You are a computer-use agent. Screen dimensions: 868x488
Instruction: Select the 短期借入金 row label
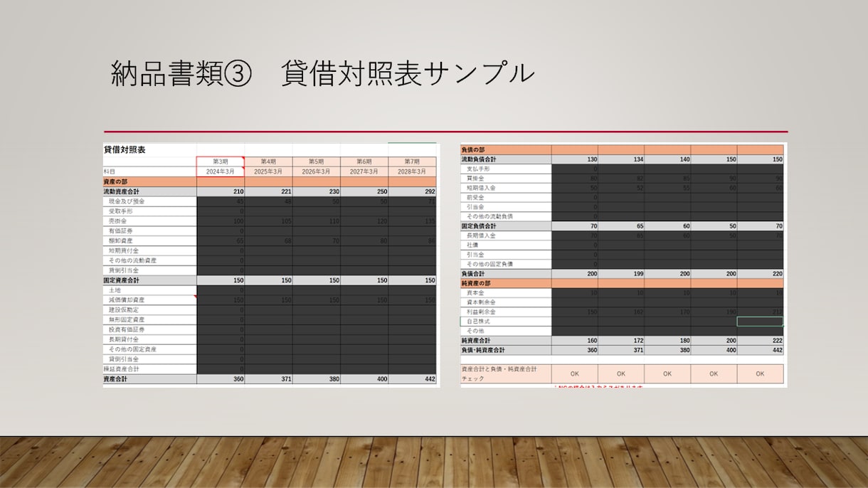tap(506, 188)
